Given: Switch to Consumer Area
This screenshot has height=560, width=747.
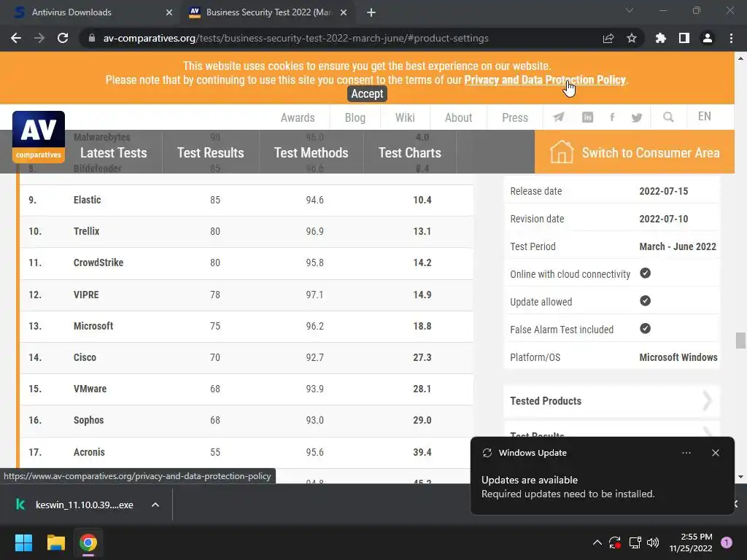Looking at the screenshot, I should pos(635,152).
